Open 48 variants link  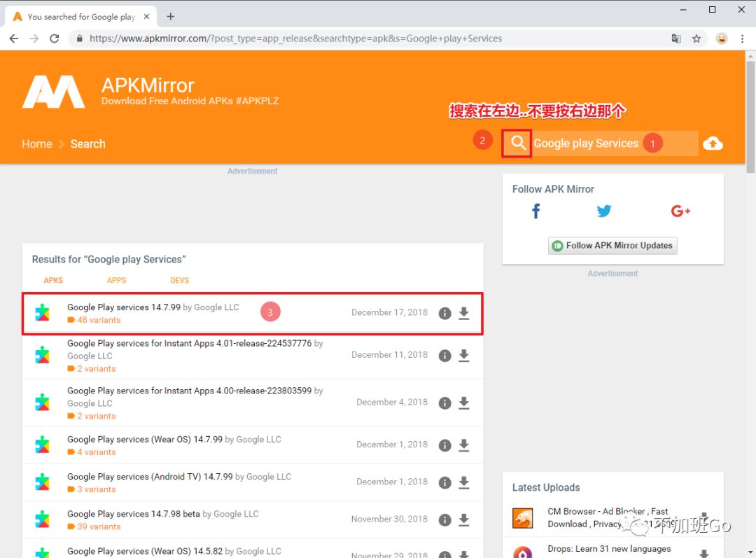click(x=99, y=320)
